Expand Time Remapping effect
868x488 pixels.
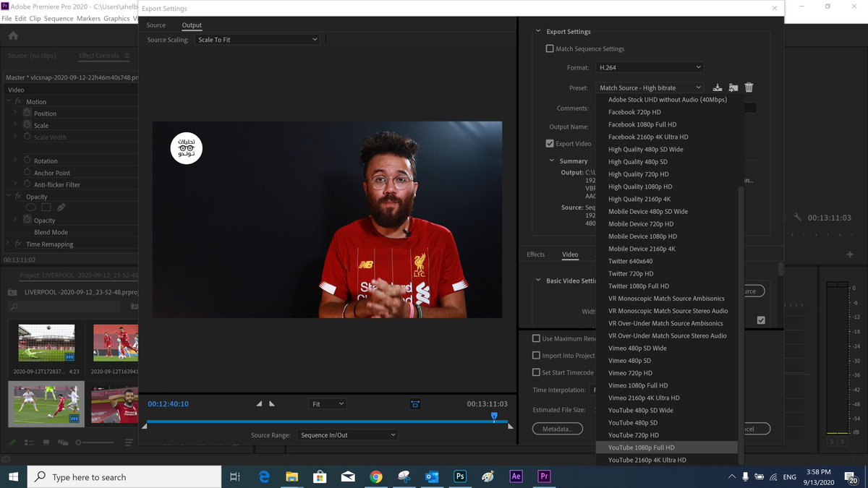[8, 244]
